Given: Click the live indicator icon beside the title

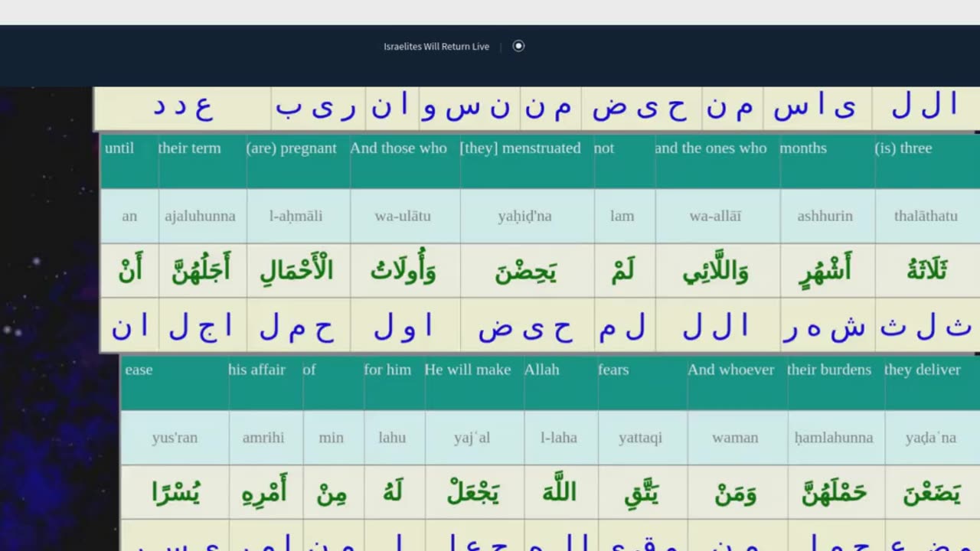Looking at the screenshot, I should (518, 46).
